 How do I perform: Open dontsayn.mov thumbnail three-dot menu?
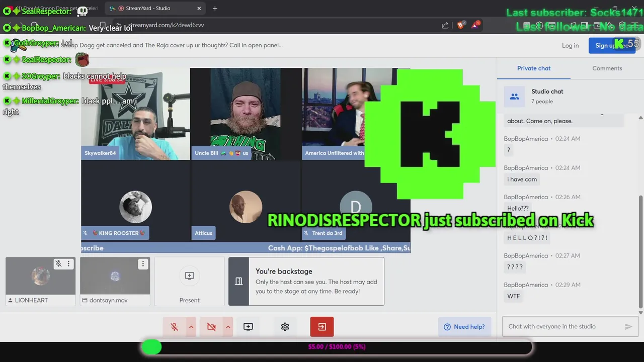[x=143, y=263]
